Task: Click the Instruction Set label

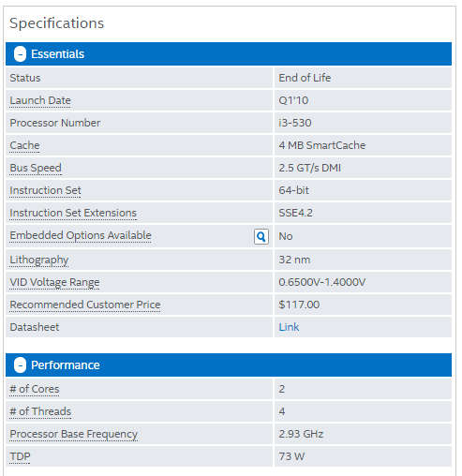Action: pyautogui.click(x=45, y=190)
